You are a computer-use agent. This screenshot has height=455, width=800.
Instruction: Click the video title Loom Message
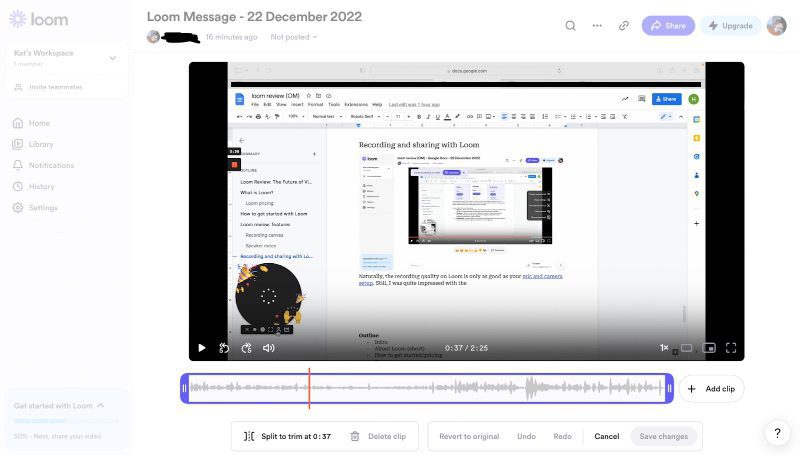click(254, 17)
